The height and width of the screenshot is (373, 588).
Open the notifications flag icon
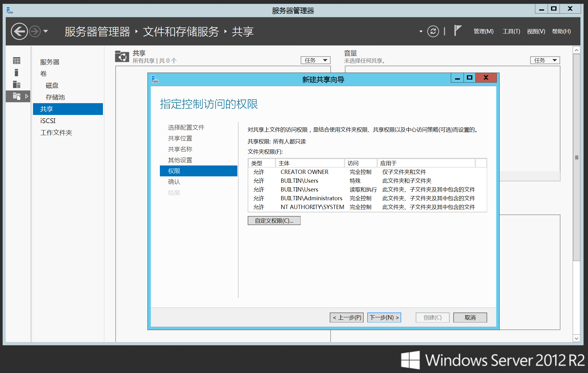pyautogui.click(x=458, y=31)
